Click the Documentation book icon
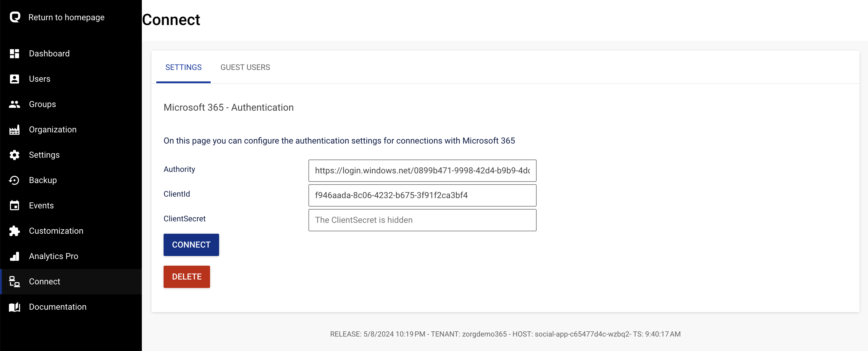868x351 pixels. coord(14,307)
